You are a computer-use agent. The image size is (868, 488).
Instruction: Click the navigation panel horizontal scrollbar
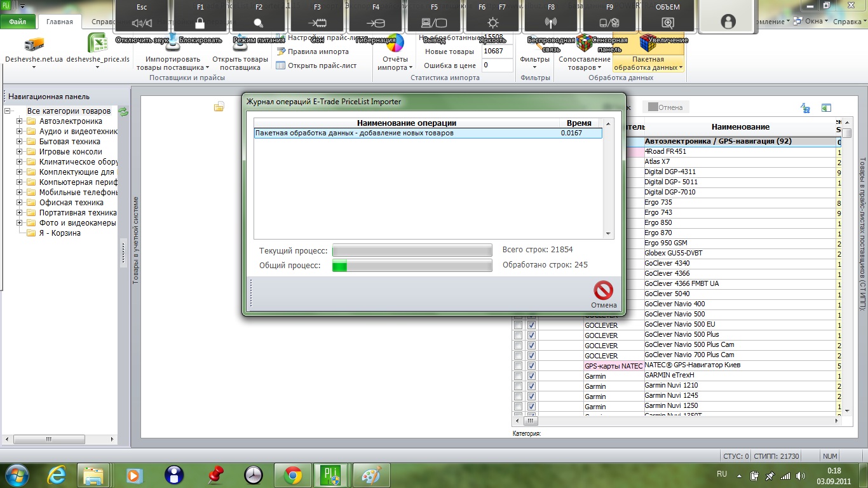point(60,439)
